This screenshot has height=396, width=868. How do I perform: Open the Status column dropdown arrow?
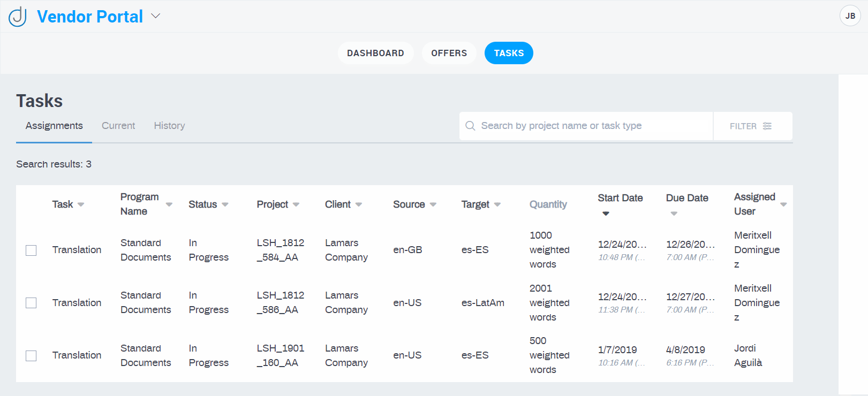(x=225, y=204)
